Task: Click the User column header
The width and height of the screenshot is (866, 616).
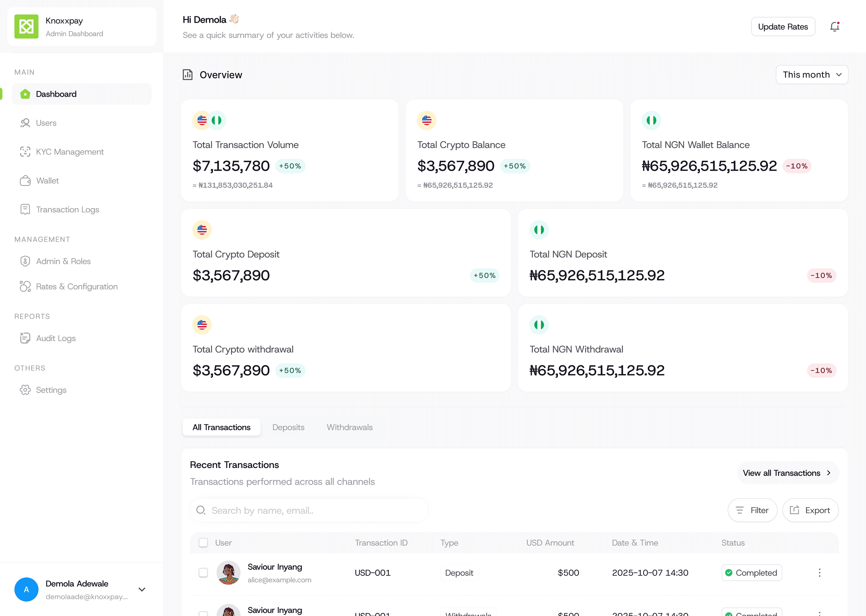Action: [x=223, y=543]
